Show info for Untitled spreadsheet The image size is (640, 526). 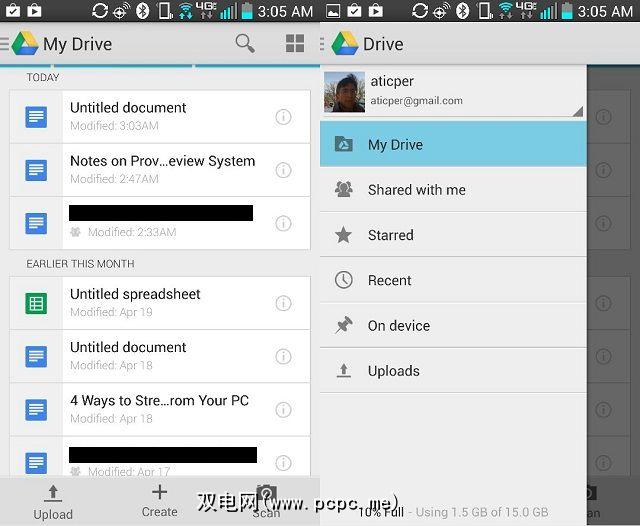point(283,303)
